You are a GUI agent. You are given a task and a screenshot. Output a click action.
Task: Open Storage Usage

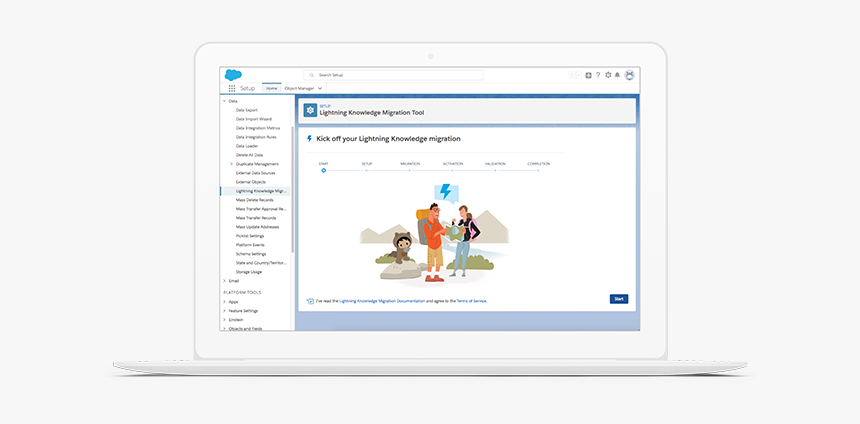[x=249, y=272]
